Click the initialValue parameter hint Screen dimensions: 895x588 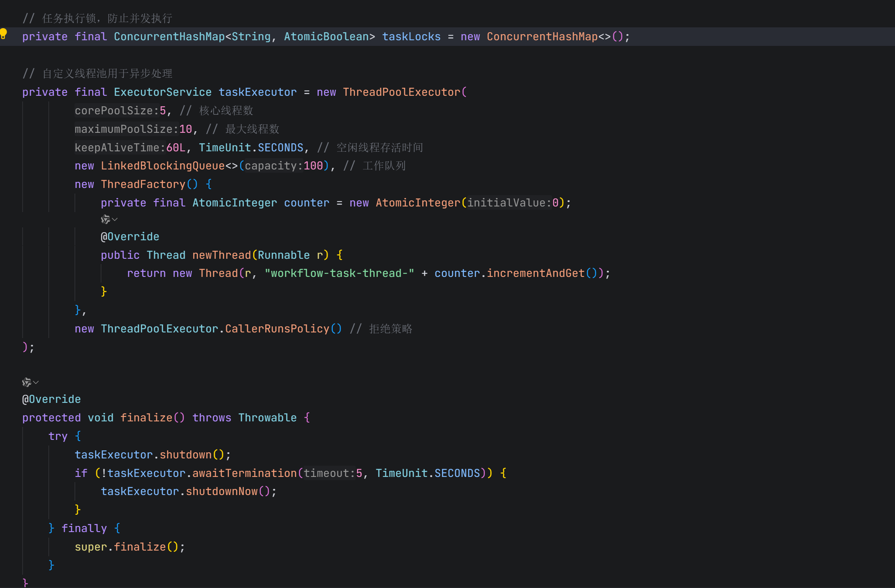(509, 203)
